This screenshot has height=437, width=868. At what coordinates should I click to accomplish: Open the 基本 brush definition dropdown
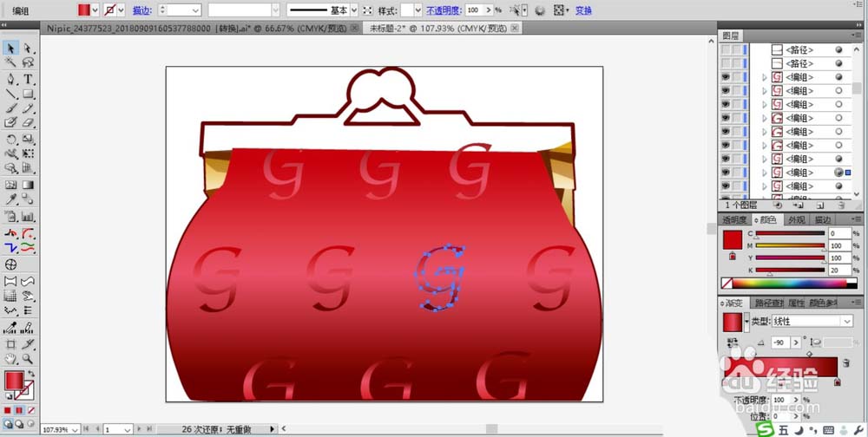coord(354,10)
